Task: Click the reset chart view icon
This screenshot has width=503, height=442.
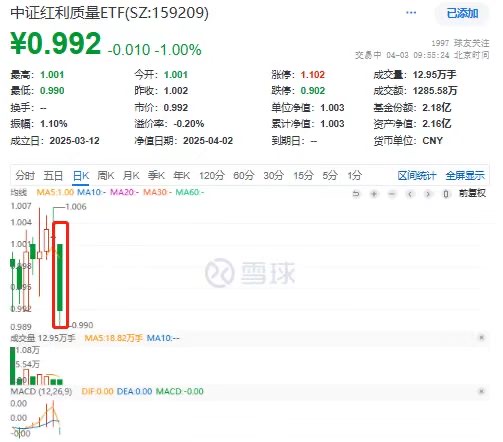Action: click(x=356, y=194)
